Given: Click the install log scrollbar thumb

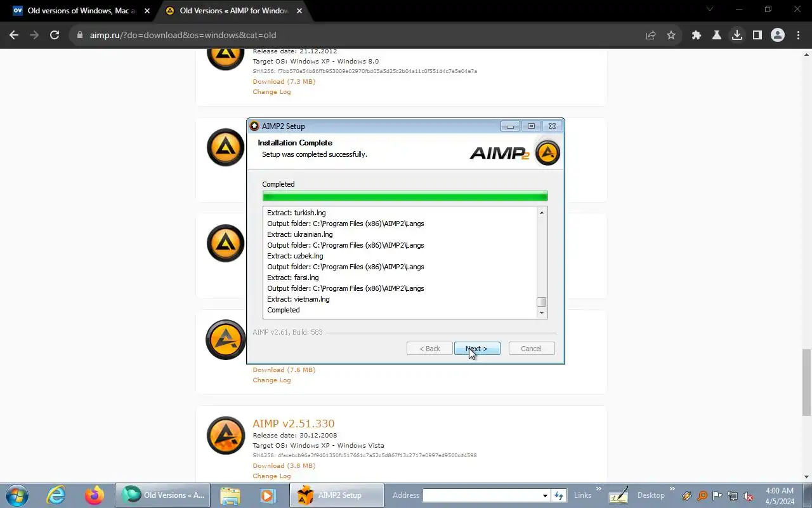Looking at the screenshot, I should click(541, 302).
